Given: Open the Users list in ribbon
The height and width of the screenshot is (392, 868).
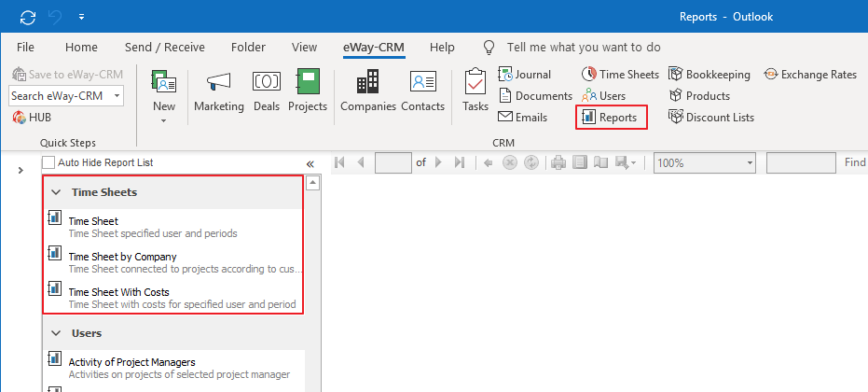Looking at the screenshot, I should [x=603, y=96].
